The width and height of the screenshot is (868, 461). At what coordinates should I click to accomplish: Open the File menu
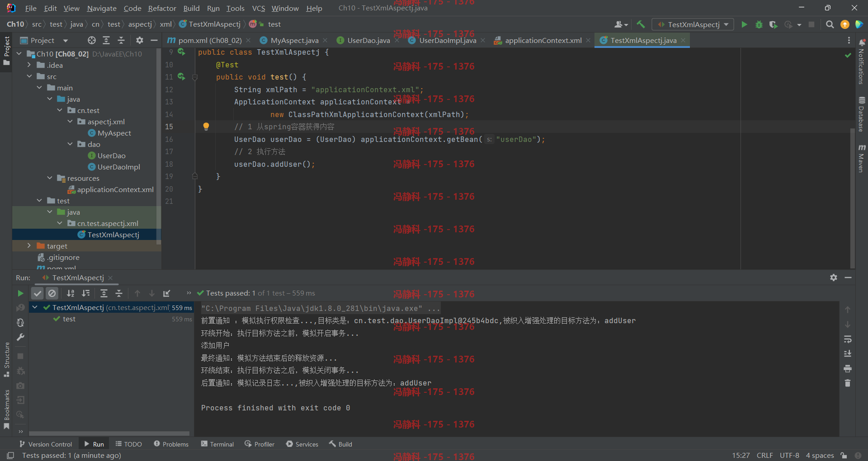click(31, 8)
